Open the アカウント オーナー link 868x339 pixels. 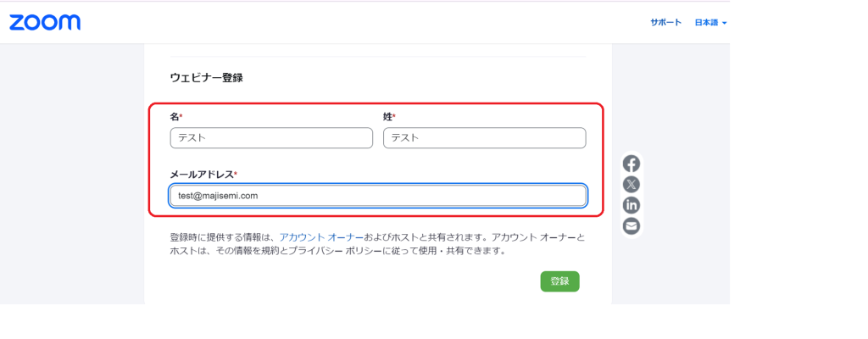321,237
